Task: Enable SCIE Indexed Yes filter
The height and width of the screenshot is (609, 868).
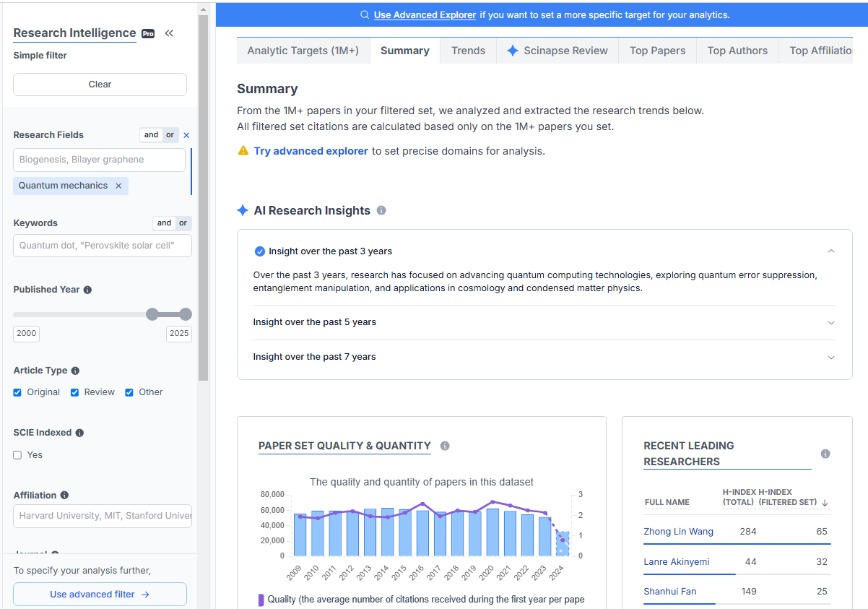Action: click(17, 454)
